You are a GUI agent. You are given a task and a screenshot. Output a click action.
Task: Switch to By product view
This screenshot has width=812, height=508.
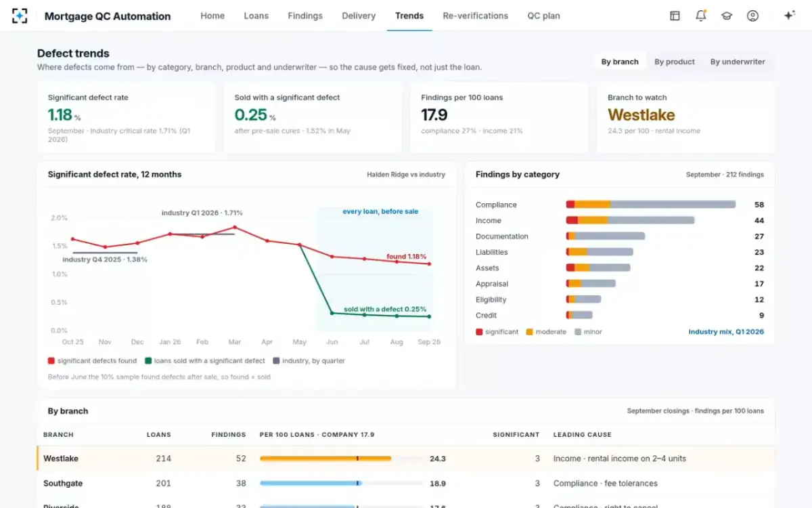coord(675,62)
